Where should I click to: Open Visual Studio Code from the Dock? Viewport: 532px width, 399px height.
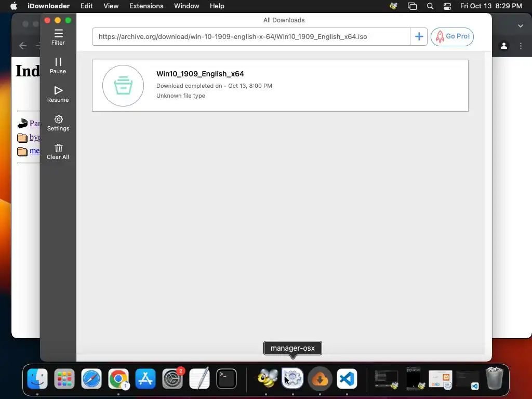[347, 379]
